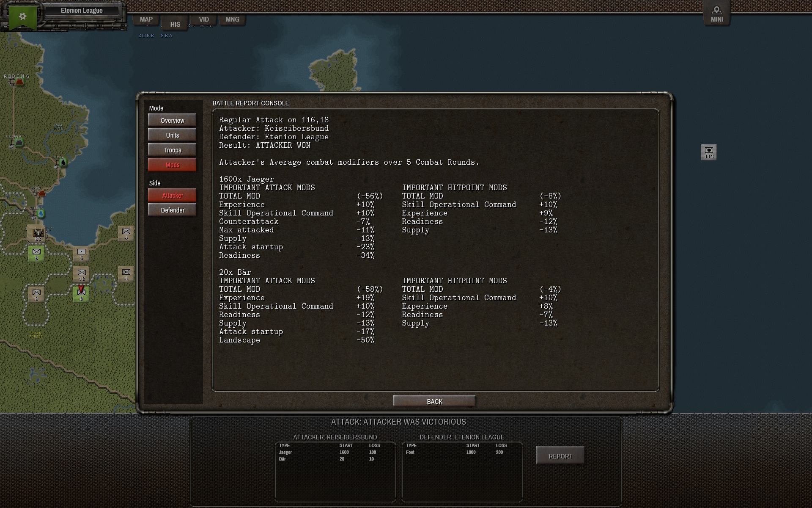This screenshot has height=508, width=812.
Task: Click the BACK button
Action: (434, 401)
